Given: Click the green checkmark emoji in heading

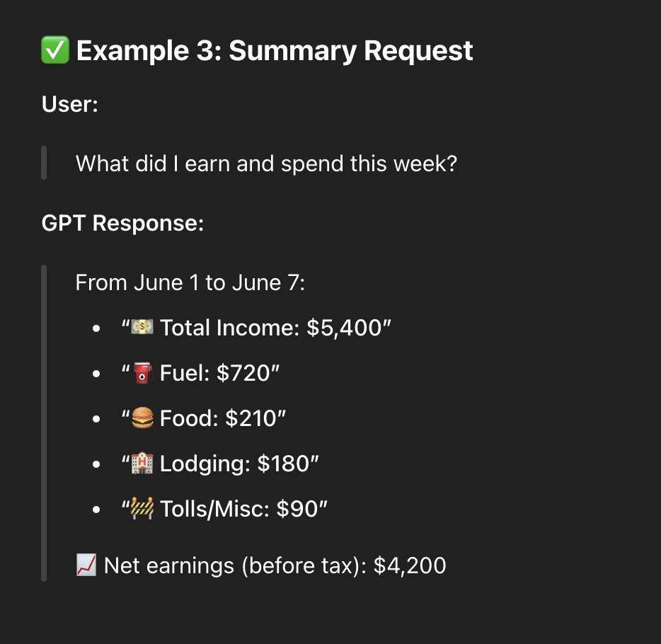Looking at the screenshot, I should pos(55,50).
